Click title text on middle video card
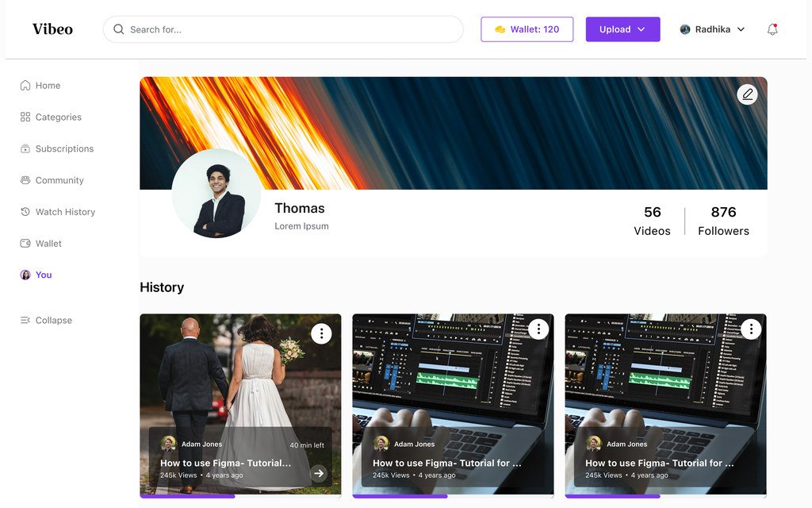 point(447,463)
